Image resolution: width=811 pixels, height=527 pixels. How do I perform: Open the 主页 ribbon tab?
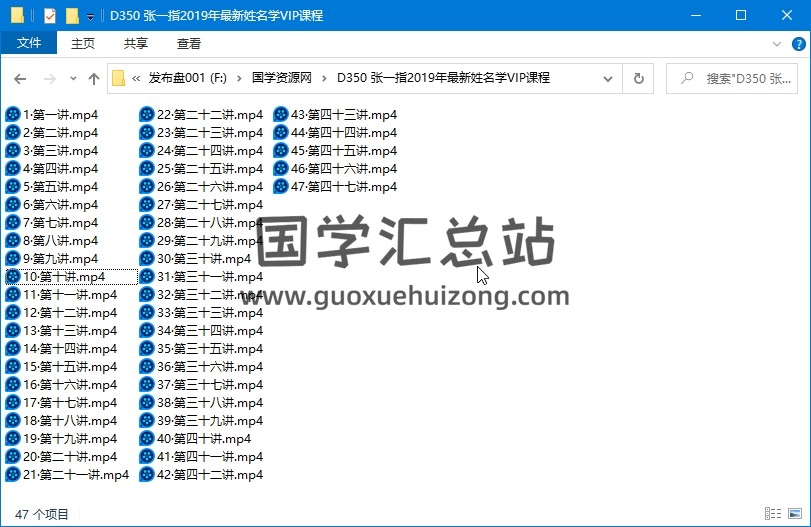pyautogui.click(x=83, y=43)
